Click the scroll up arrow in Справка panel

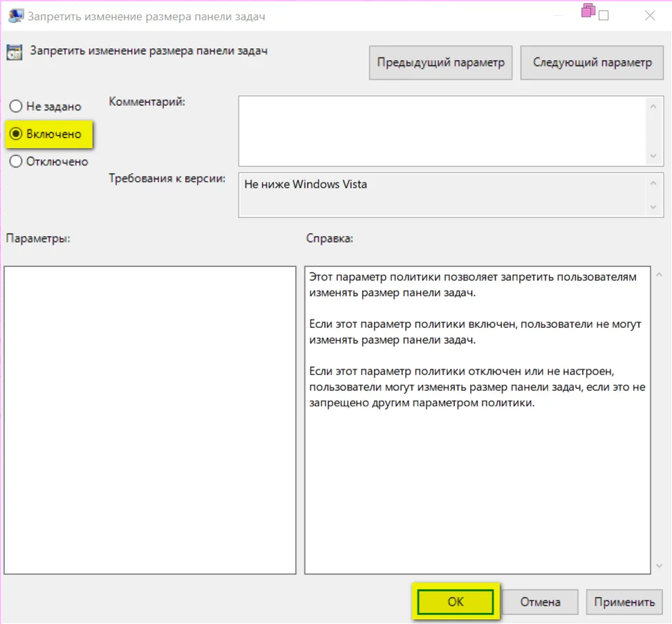657,276
